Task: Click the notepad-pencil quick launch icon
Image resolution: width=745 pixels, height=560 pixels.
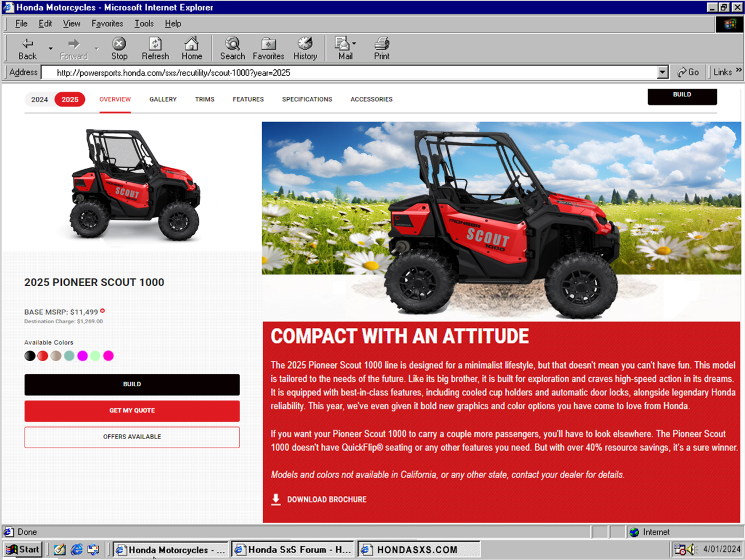Action: click(x=60, y=549)
